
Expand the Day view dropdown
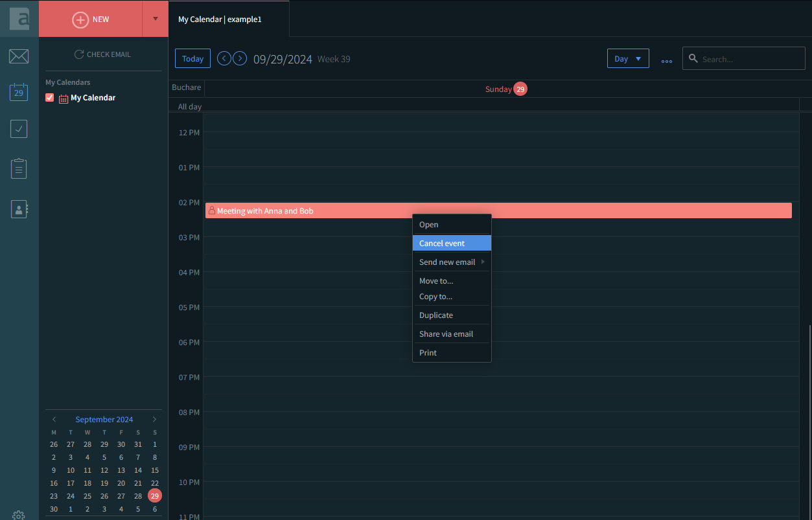[627, 58]
